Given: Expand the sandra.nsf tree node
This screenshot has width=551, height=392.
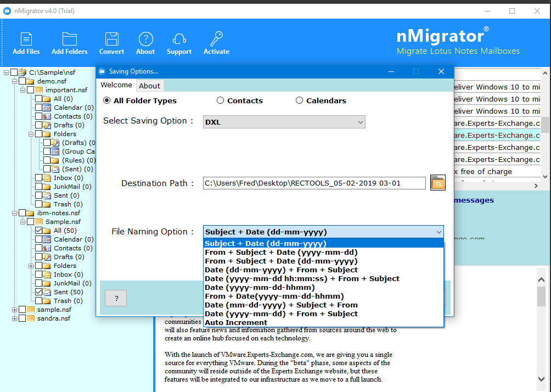Looking at the screenshot, I should 14,318.
